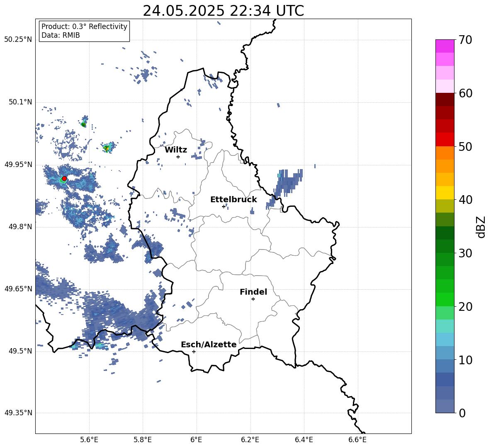Click the grayish-blue swatch above 0
The width and height of the screenshot is (491, 448).
pyautogui.click(x=445, y=406)
